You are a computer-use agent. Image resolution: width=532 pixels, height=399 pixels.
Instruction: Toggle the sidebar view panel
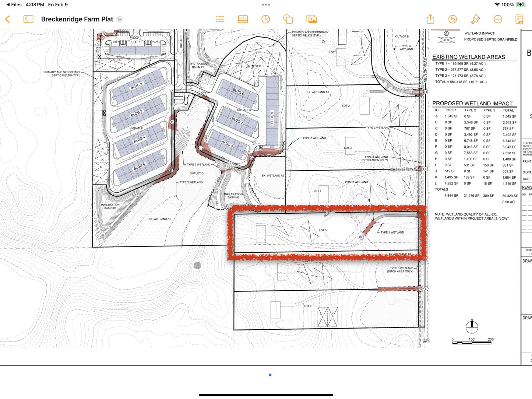(28, 19)
